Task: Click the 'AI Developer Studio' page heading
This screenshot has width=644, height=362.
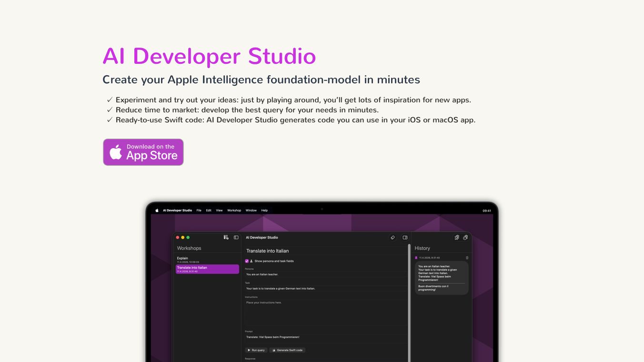Action: coord(209,56)
